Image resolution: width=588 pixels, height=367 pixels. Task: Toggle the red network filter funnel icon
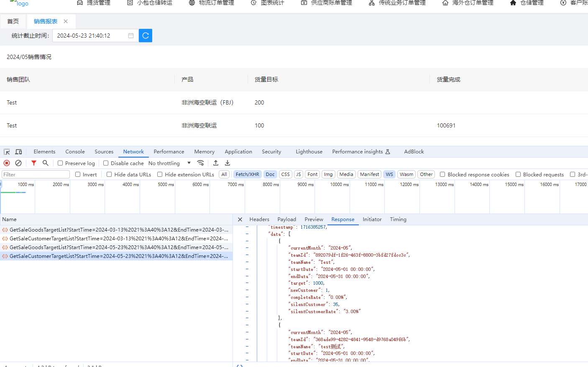pyautogui.click(x=34, y=163)
